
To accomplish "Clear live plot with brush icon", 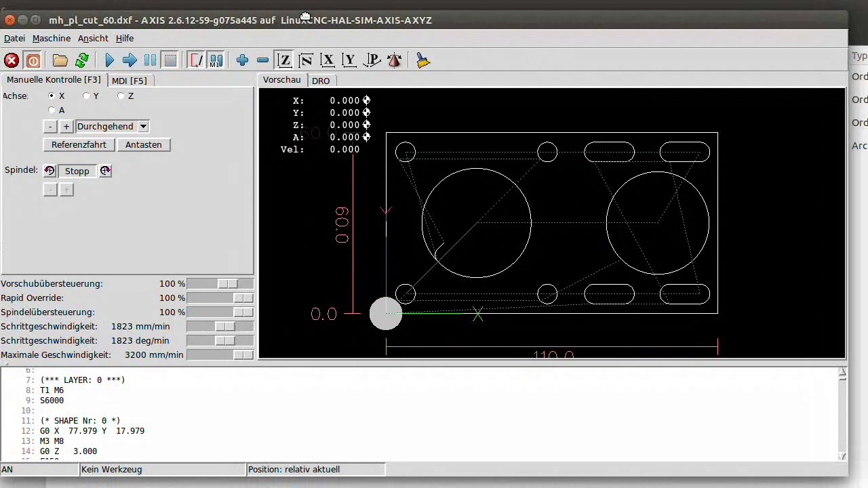I will tap(422, 60).
